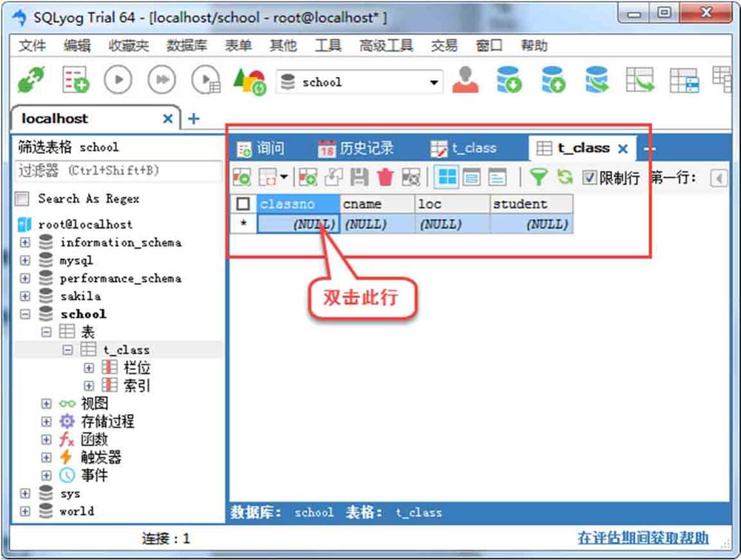
Task: Click the execute all queries icon
Action: (162, 79)
